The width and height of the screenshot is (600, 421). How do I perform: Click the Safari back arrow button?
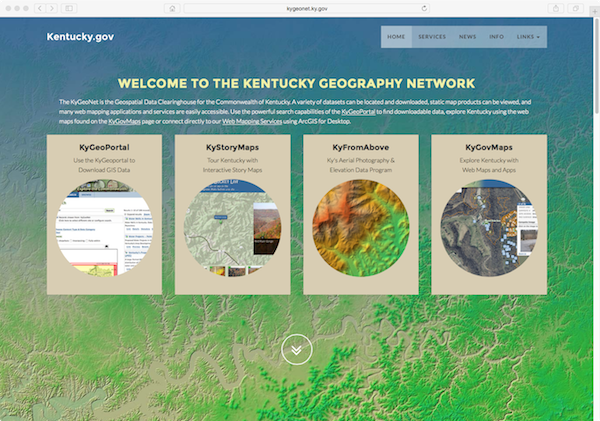pos(40,8)
